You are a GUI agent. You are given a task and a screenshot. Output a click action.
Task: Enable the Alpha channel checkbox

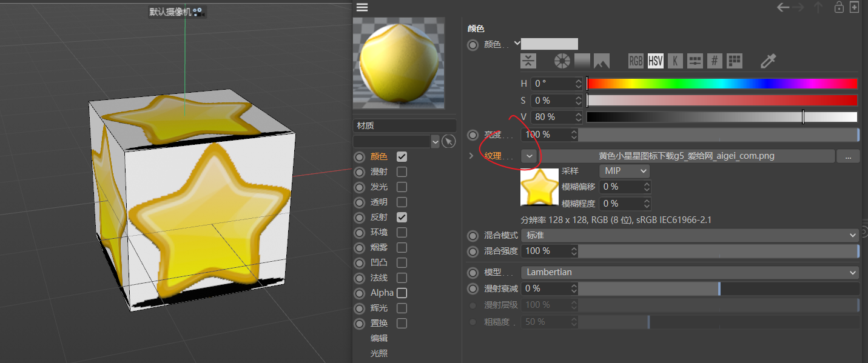coord(402,293)
